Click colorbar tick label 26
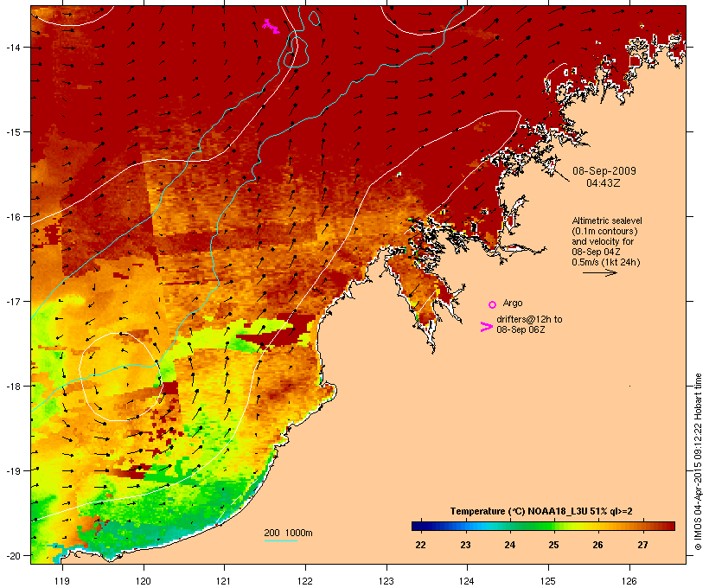709x588 pixels. 597,545
